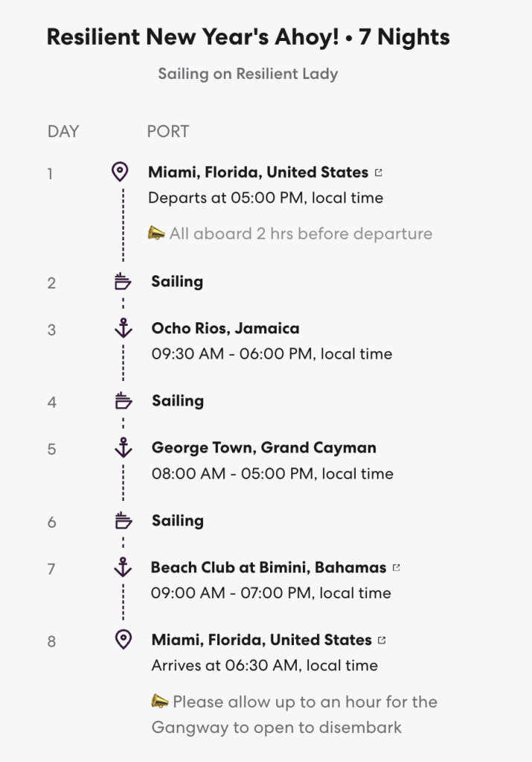Image resolution: width=532 pixels, height=762 pixels.
Task: Click the anchor icon for George Town
Action: [x=123, y=447]
